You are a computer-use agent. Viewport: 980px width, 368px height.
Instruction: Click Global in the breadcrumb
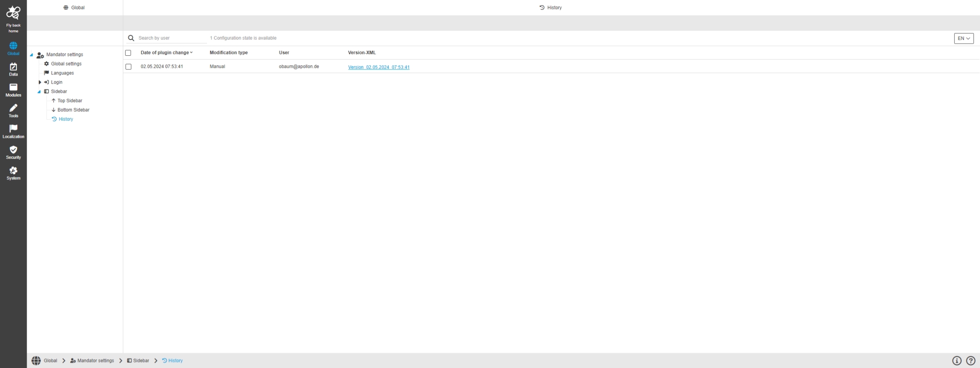pyautogui.click(x=50, y=361)
